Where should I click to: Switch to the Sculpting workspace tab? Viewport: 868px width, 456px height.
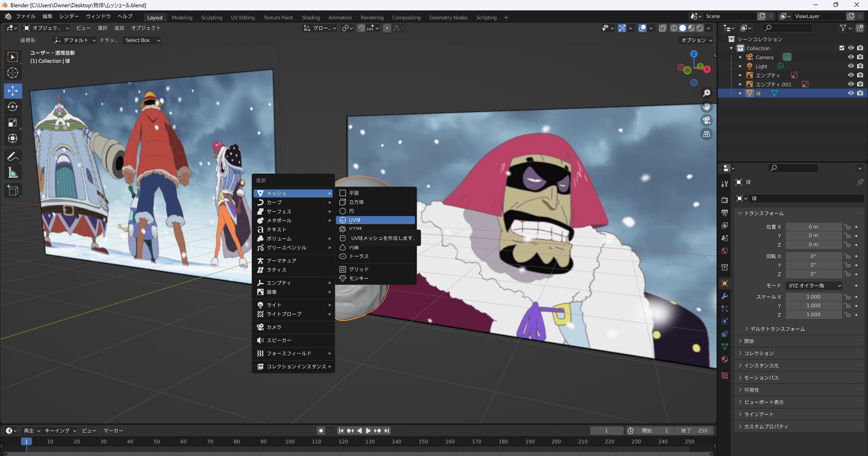(212, 18)
